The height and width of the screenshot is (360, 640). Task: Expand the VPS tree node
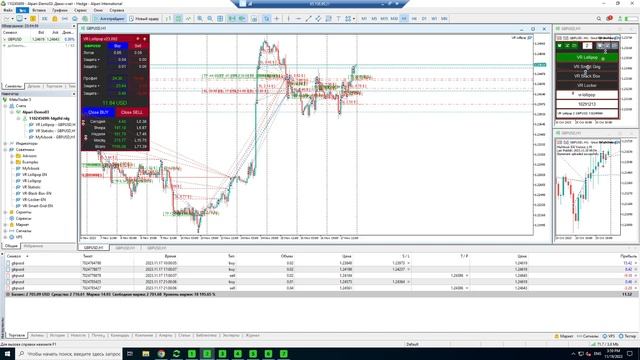pyautogui.click(x=5, y=237)
